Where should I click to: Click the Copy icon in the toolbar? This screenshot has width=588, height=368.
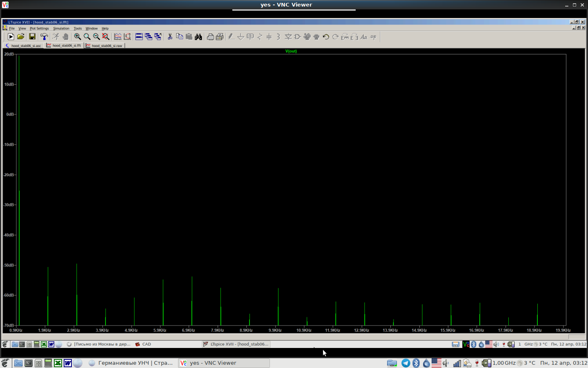pos(179,37)
